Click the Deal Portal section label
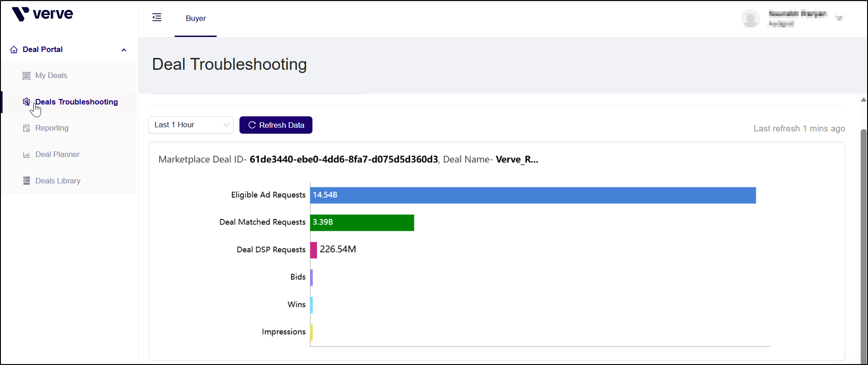 coord(42,49)
